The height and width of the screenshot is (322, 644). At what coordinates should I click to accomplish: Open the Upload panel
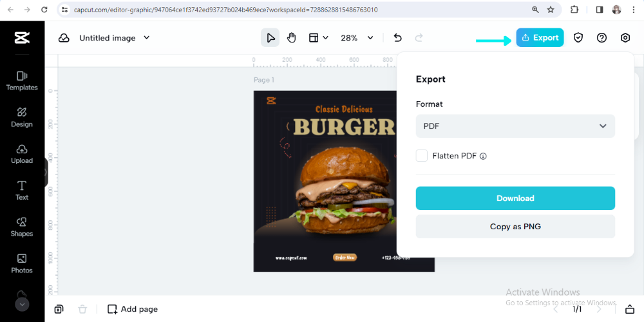22,154
